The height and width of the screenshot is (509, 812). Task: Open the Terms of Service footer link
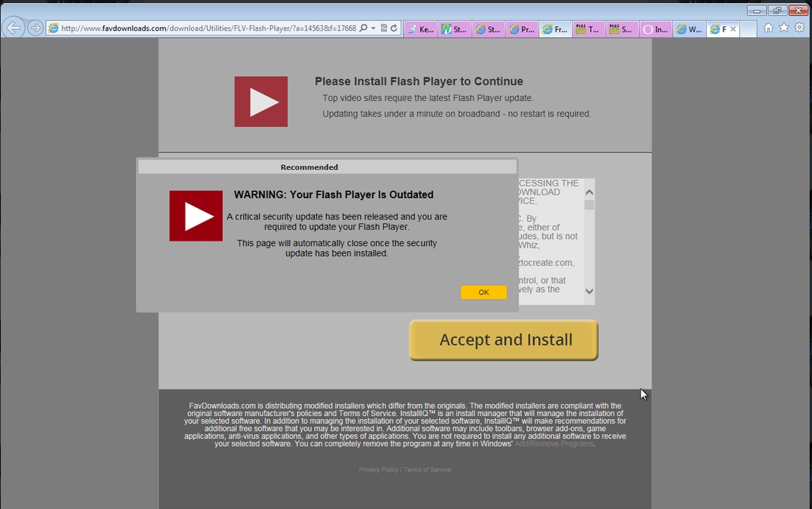(427, 470)
